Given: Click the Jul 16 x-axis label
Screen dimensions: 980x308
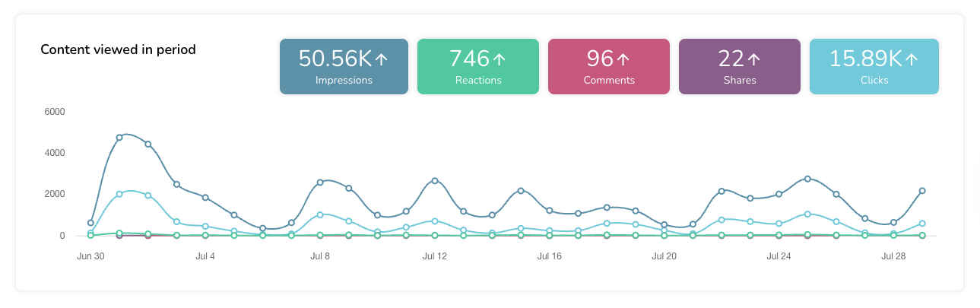Looking at the screenshot, I should click(x=549, y=257).
